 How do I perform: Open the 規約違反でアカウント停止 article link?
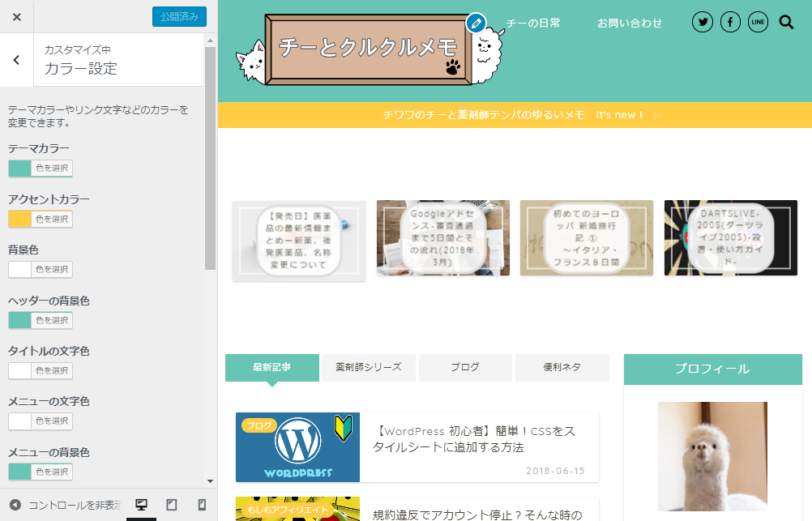click(x=477, y=515)
